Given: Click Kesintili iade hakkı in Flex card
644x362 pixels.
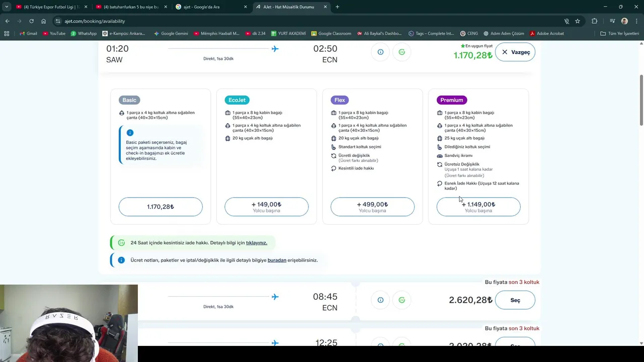Looking at the screenshot, I should click(x=356, y=168).
